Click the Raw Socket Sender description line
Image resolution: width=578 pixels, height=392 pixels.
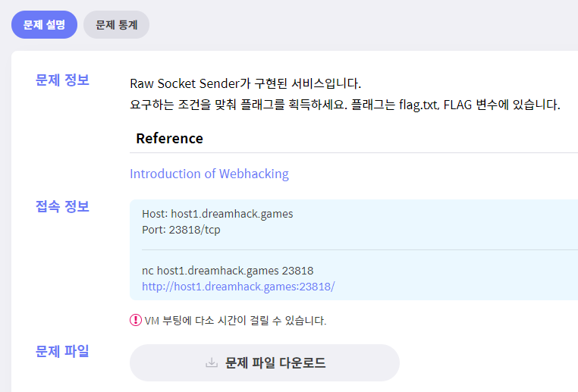[x=246, y=83]
